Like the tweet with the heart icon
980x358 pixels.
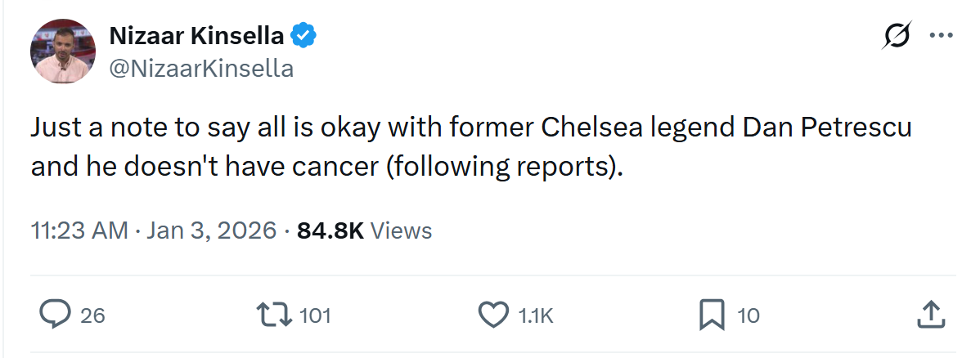point(493,314)
